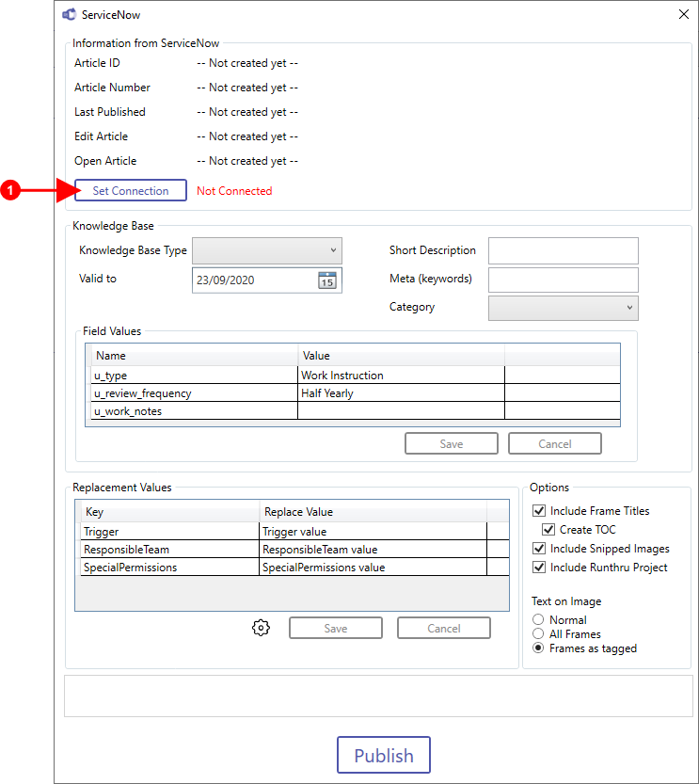Focus the Short Description input

[564, 250]
